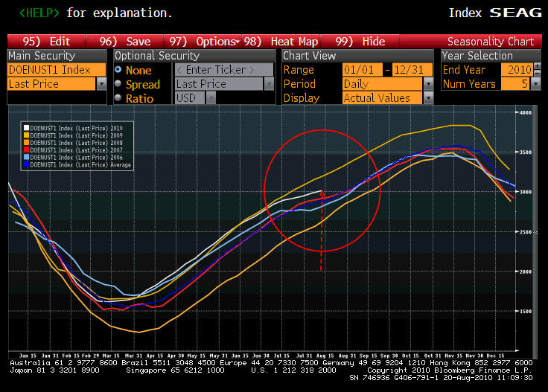Image resolution: width=548 pixels, height=392 pixels.
Task: Click the red 2007 legend swatch
Action: click(25, 150)
